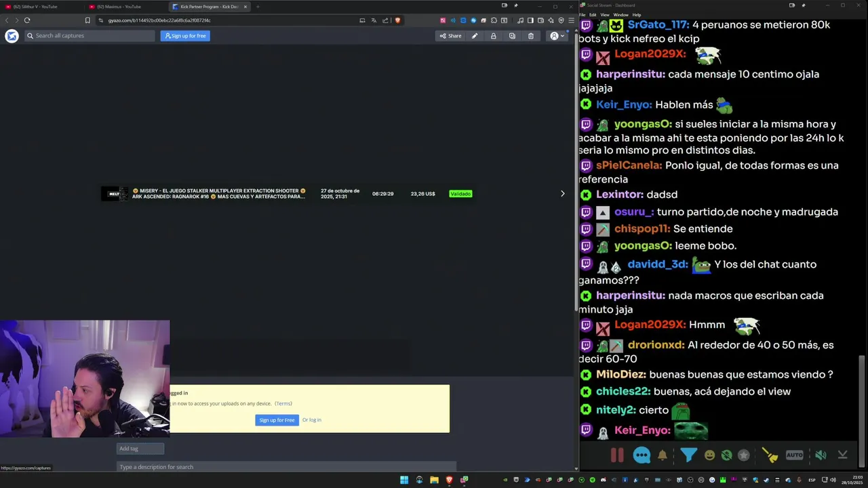The width and height of the screenshot is (868, 488).
Task: Click the gray star icon in Social Stream
Action: point(744,455)
